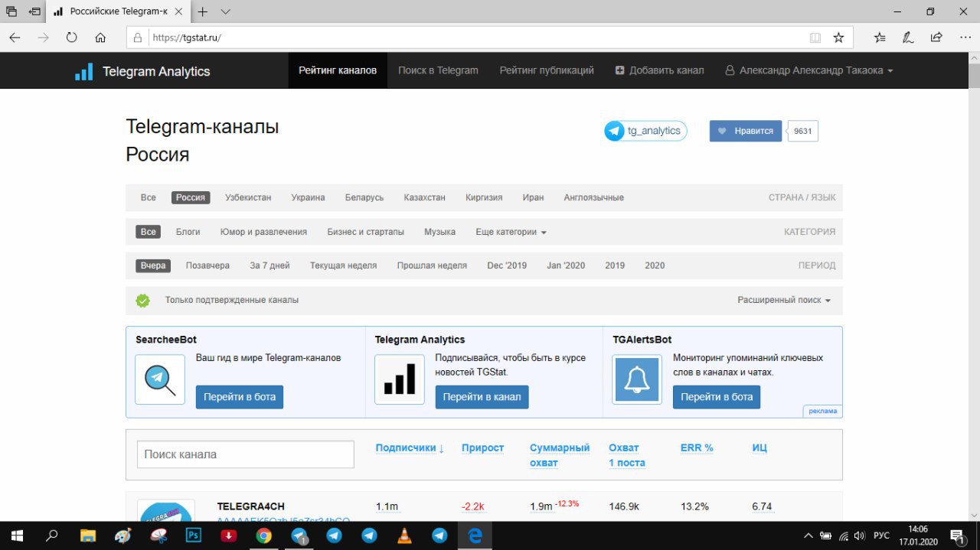
Task: Select the Украина country filter
Action: pyautogui.click(x=308, y=197)
